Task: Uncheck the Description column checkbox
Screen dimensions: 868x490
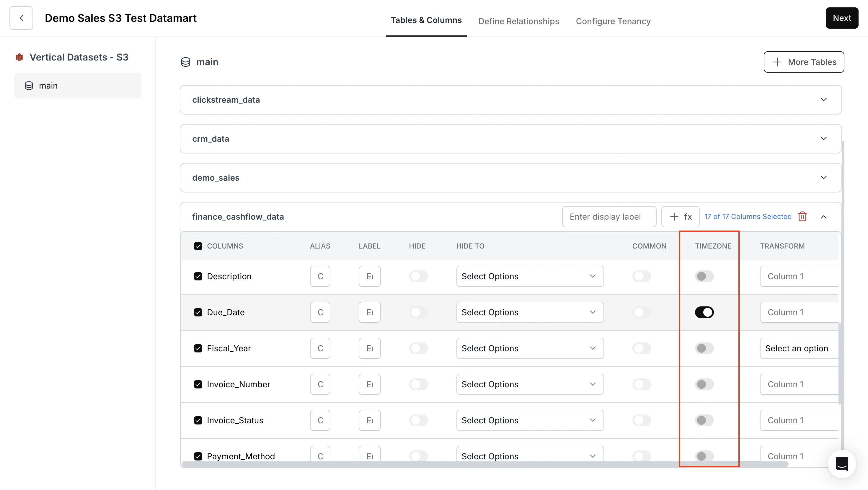Action: tap(198, 276)
